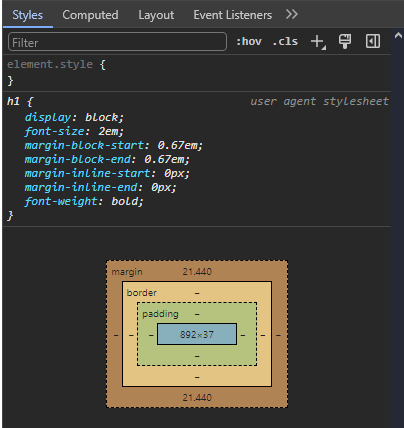Select the Styles tab
This screenshot has width=404, height=428.
click(x=28, y=15)
